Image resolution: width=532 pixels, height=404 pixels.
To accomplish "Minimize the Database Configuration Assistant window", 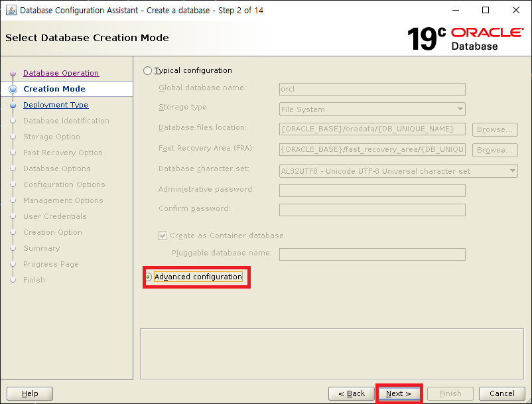I will click(x=456, y=10).
